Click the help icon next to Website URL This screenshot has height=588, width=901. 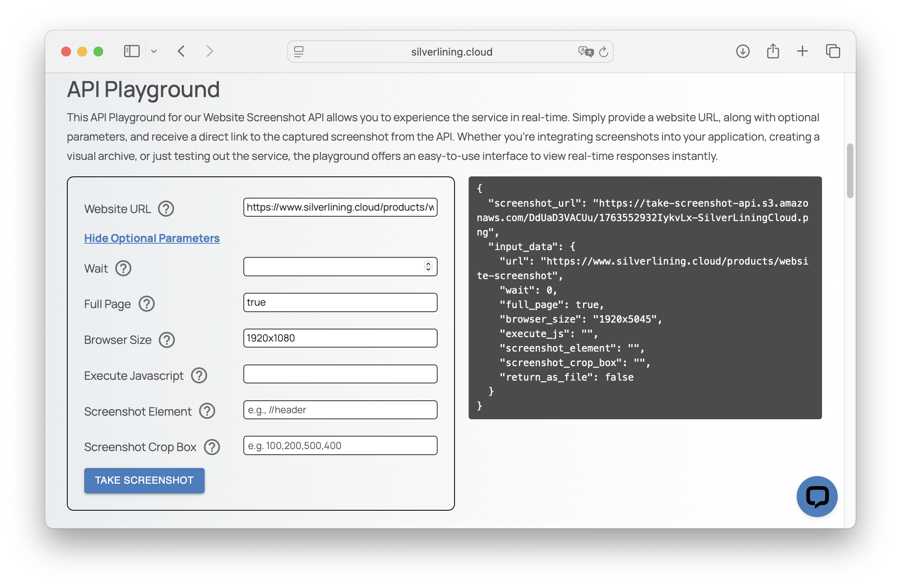pyautogui.click(x=166, y=209)
